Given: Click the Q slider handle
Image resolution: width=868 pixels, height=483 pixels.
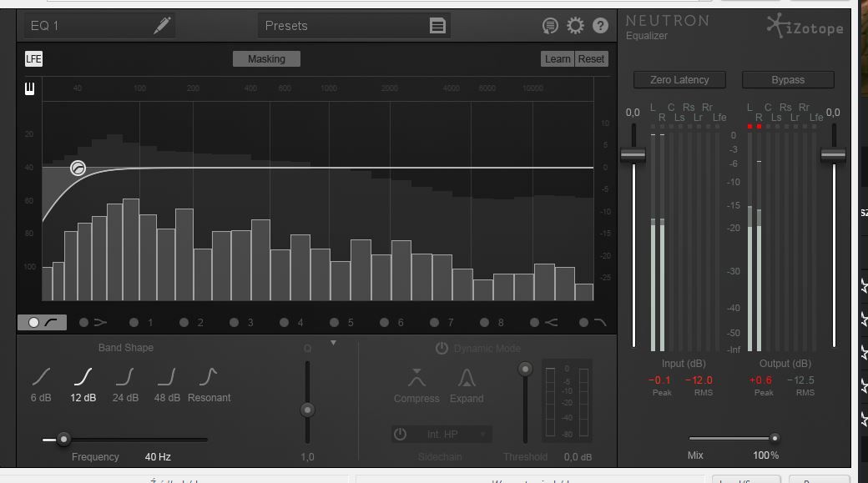Looking at the screenshot, I should coord(307,410).
